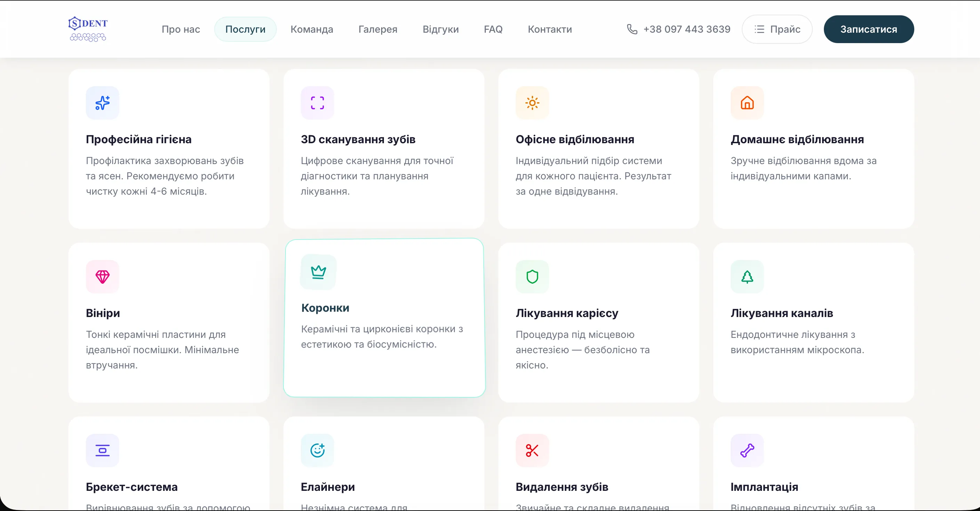Screen dimensions: 980x511
Task: Select the Послуги navigation tab
Action: click(246, 29)
